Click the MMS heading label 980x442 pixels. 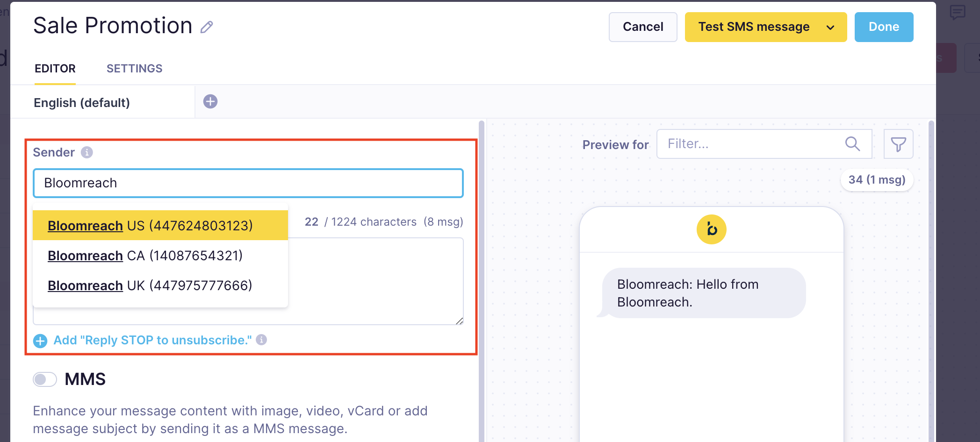pyautogui.click(x=85, y=379)
